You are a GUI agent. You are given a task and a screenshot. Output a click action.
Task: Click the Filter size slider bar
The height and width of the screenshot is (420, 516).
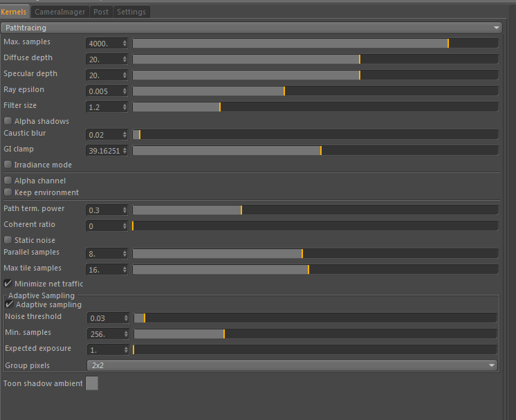point(315,107)
